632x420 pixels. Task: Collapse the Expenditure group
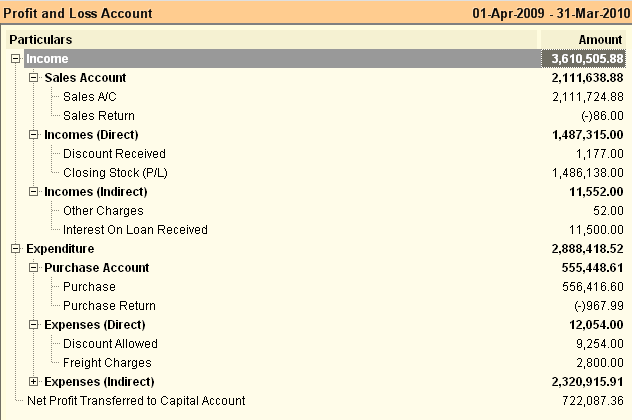coord(15,249)
